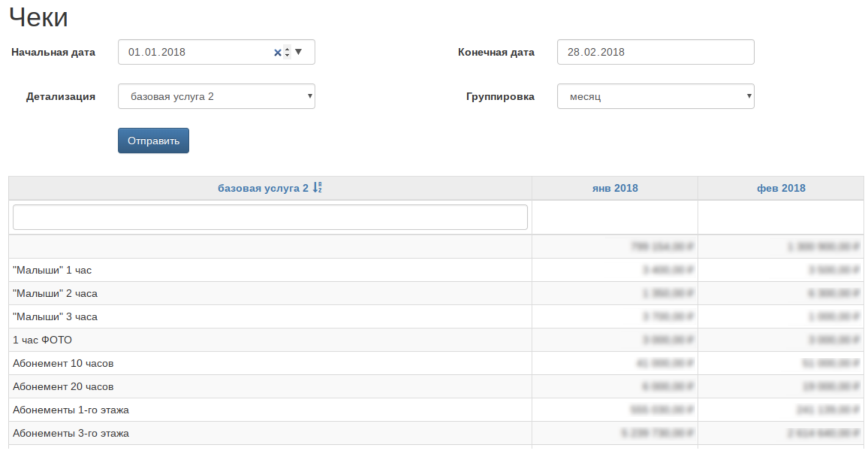Screen dimensions: 868x449
Task: Click the start date spinner arrows
Action: tap(287, 52)
